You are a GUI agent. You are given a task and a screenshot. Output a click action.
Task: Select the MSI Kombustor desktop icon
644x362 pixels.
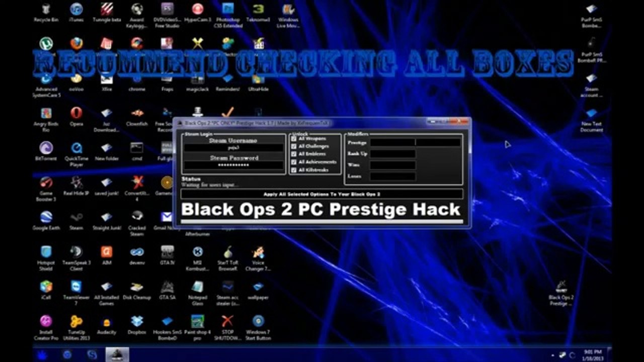(x=198, y=258)
